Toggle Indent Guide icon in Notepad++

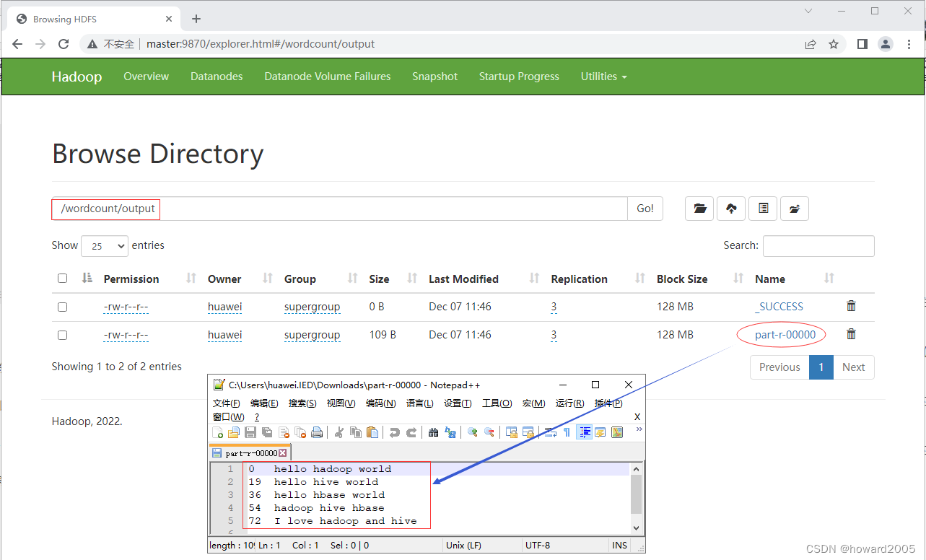point(585,432)
